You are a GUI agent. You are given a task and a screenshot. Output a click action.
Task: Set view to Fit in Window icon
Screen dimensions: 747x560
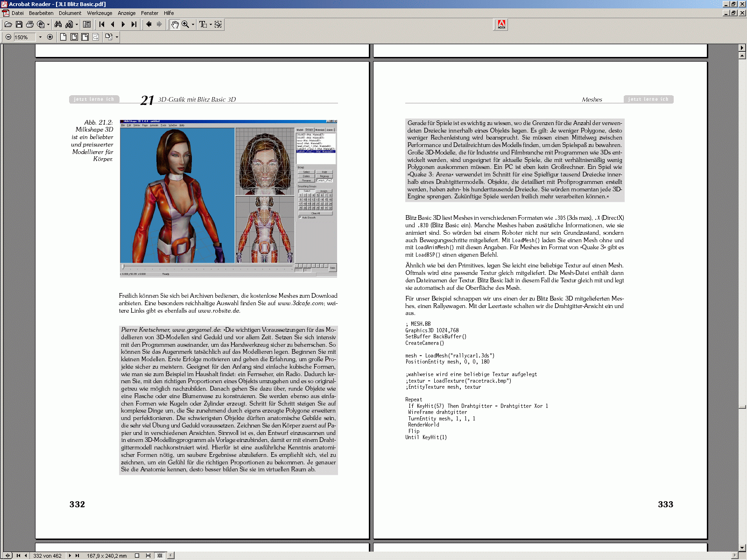click(74, 37)
